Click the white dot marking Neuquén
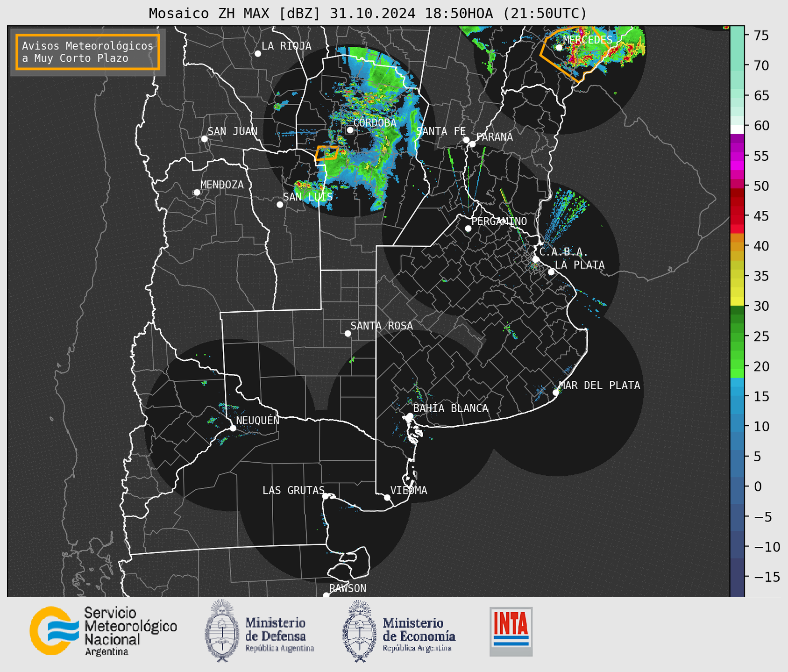 pyautogui.click(x=233, y=428)
